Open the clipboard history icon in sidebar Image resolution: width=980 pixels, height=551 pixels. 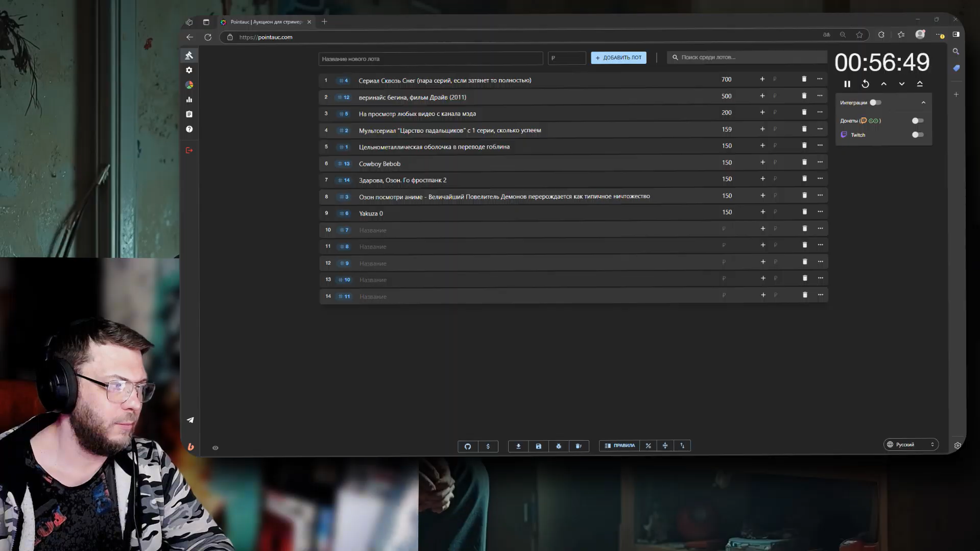point(189,114)
